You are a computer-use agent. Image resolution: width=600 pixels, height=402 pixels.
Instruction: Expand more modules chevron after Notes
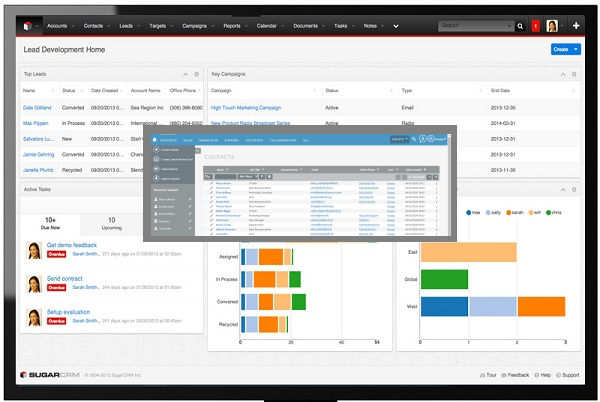coord(396,26)
